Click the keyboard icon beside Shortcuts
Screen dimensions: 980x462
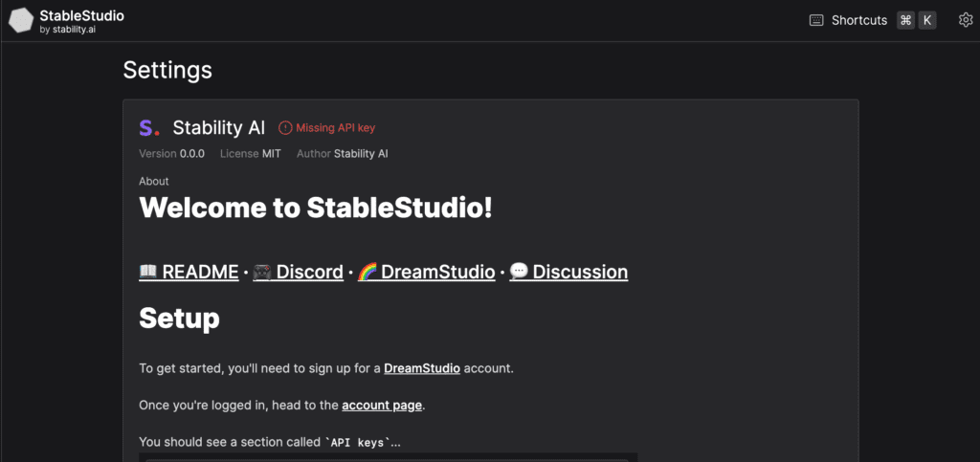(816, 20)
